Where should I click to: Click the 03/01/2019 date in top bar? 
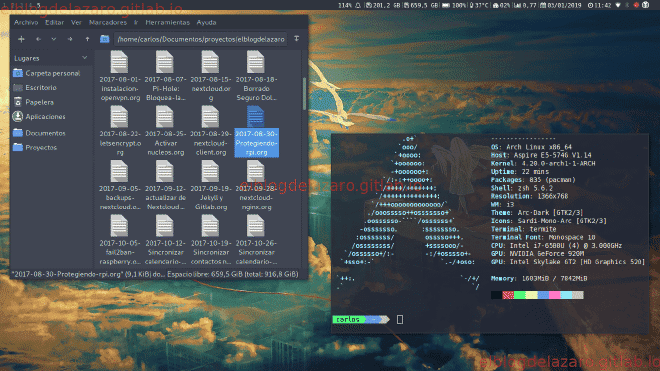click(x=561, y=5)
